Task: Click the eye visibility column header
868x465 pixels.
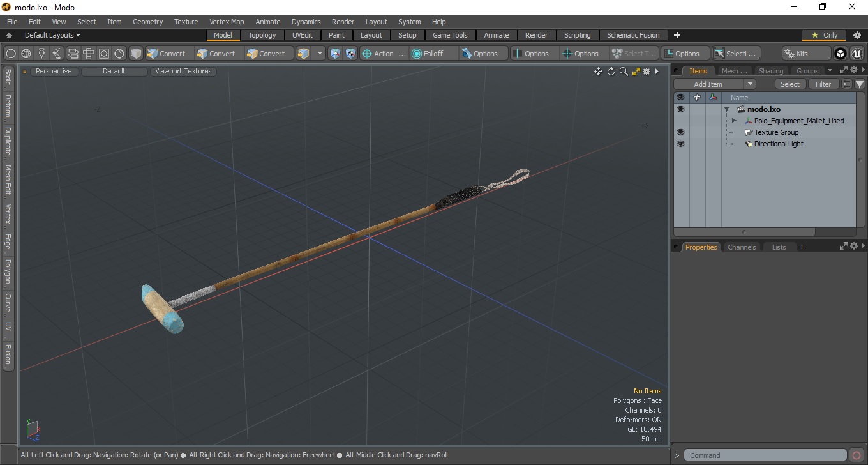Action: click(680, 98)
